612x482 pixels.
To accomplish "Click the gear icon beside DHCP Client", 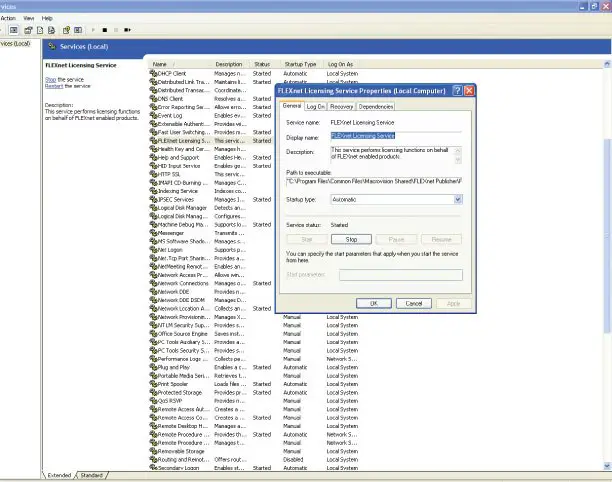I will click(x=153, y=73).
